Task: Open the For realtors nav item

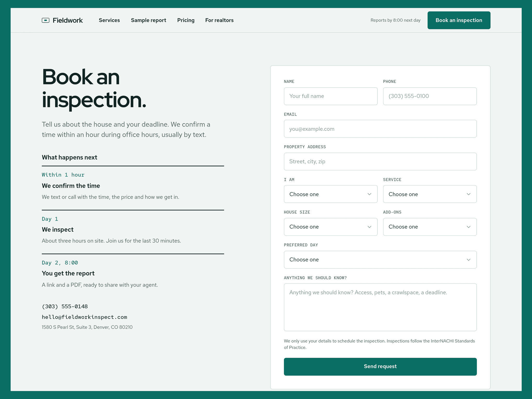Action: click(x=219, y=20)
